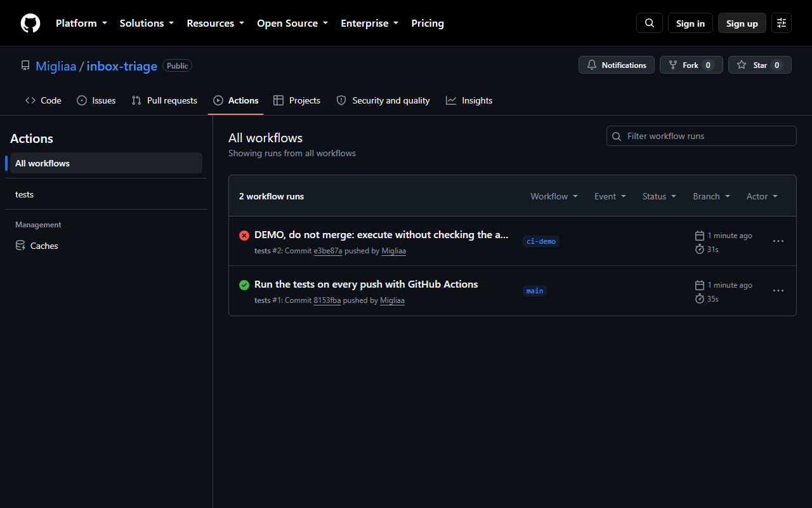Click the Fork count badge

click(708, 65)
